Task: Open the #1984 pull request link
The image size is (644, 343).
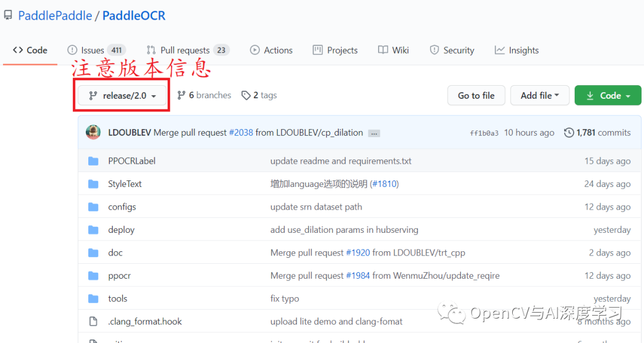Action: tap(358, 276)
